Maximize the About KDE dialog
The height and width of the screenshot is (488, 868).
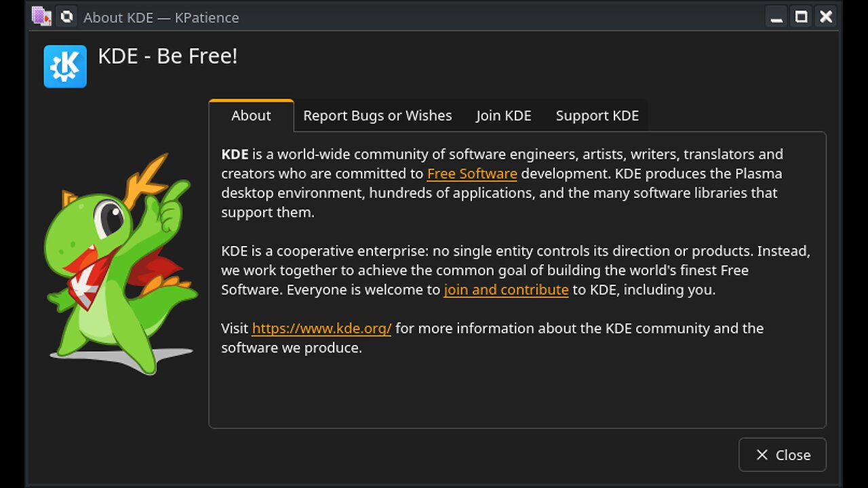click(x=801, y=17)
